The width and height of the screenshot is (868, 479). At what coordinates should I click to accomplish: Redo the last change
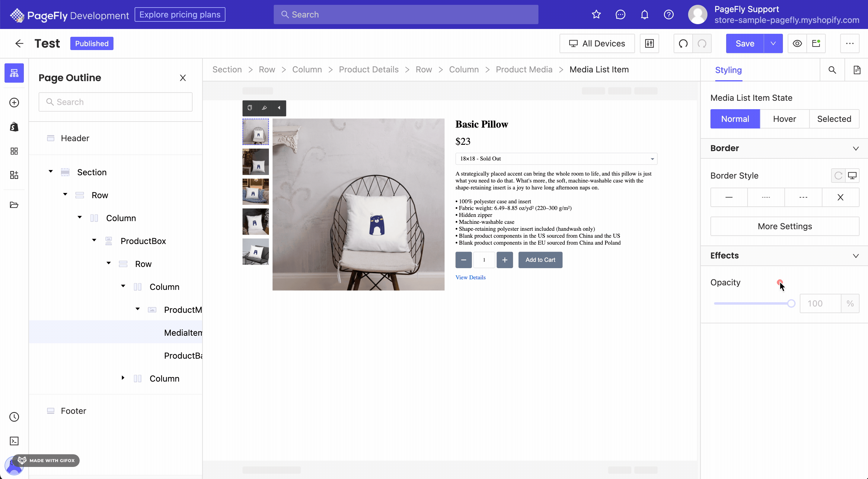click(x=702, y=43)
